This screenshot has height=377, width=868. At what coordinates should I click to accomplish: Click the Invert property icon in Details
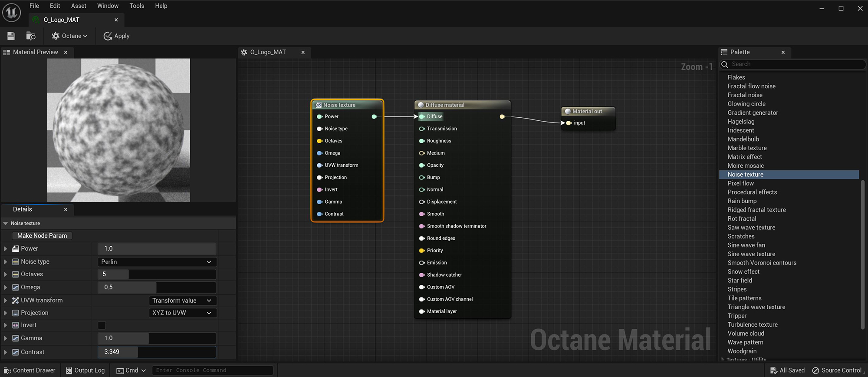tap(16, 325)
